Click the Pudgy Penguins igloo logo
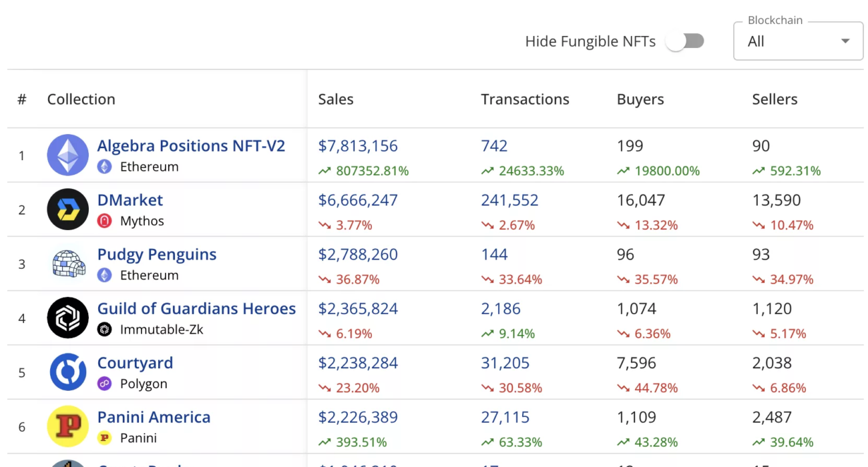Viewport: 868px width, 467px height. (x=67, y=264)
